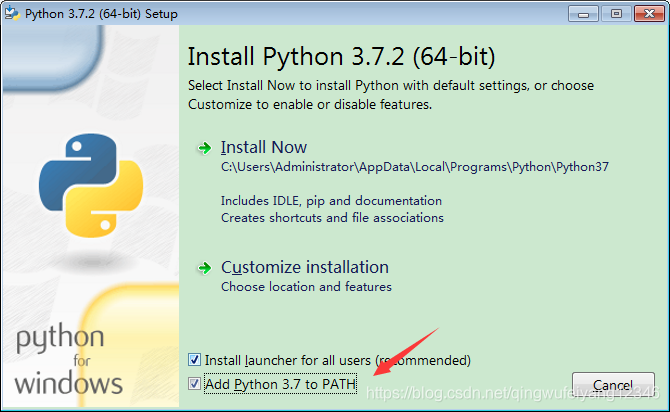Image resolution: width=670 pixels, height=412 pixels.
Task: Click the Python setup icon in title bar
Action: tap(12, 14)
